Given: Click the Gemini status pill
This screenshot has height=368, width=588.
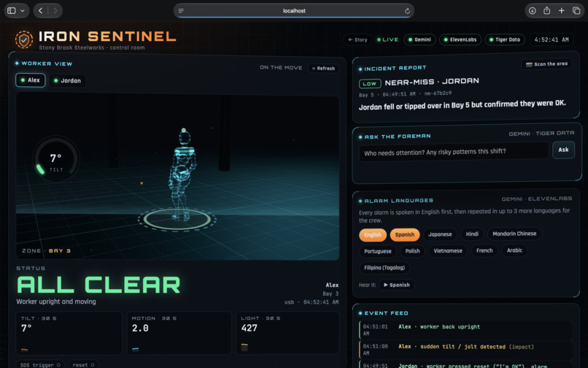Looking at the screenshot, I should click(419, 39).
